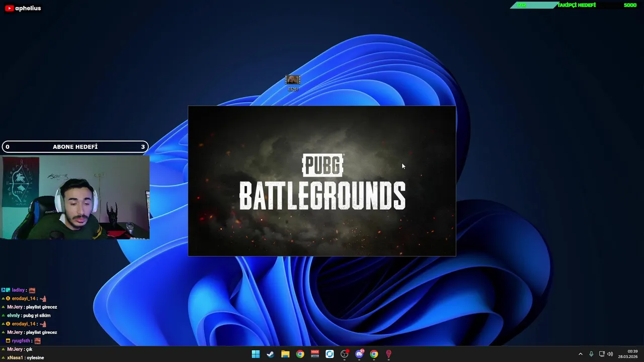
Task: Click xNasa1 message 'oylesine'
Action: pyautogui.click(x=35, y=358)
